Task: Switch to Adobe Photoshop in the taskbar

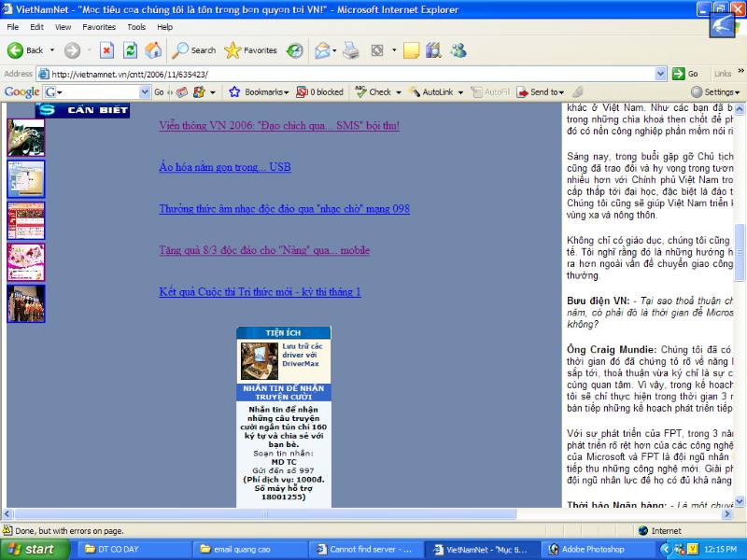Action: [x=585, y=549]
